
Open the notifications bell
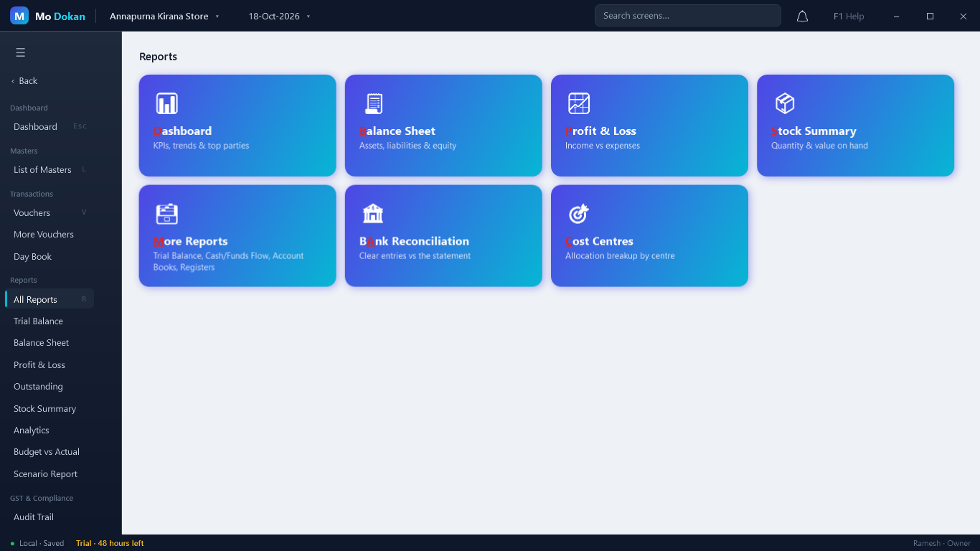pyautogui.click(x=802, y=16)
